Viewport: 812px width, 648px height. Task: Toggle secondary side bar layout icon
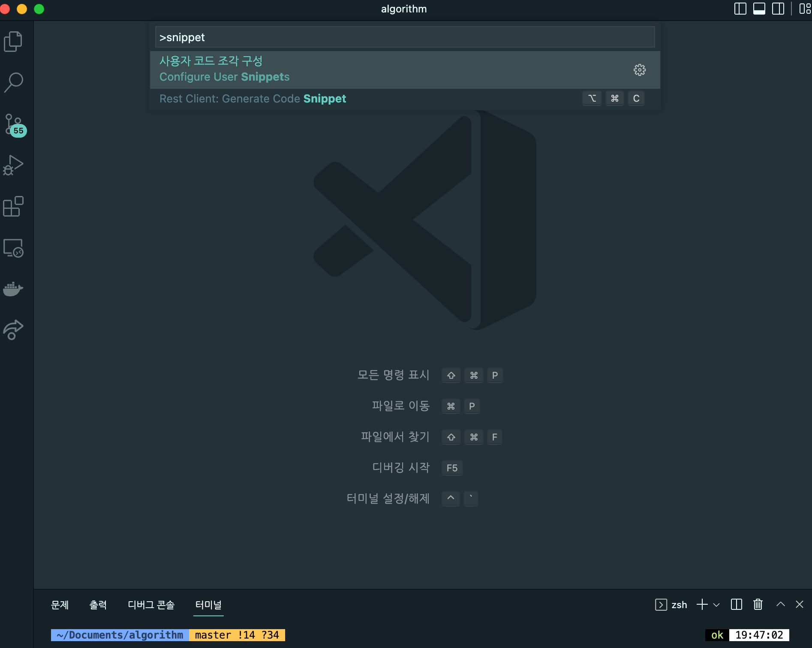pos(778,9)
